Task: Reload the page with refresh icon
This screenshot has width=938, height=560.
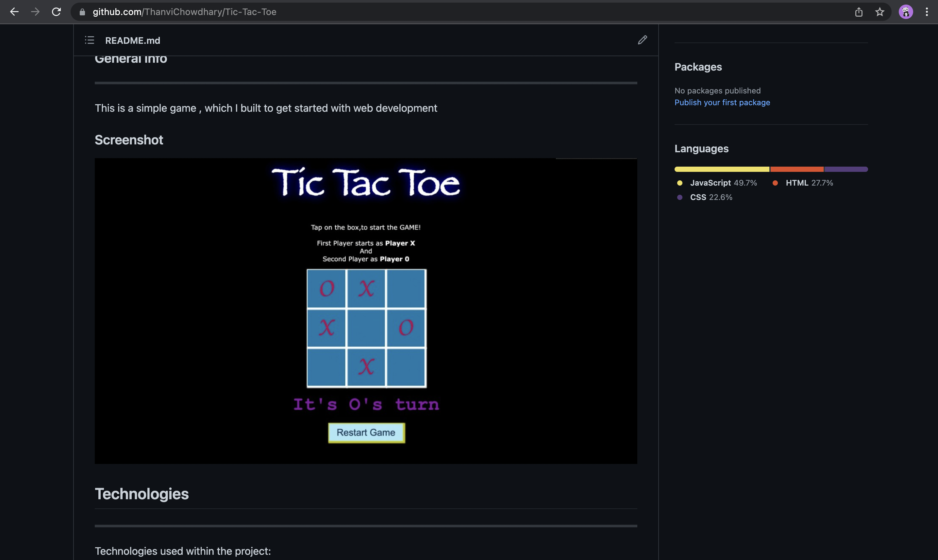Action: 56,12
